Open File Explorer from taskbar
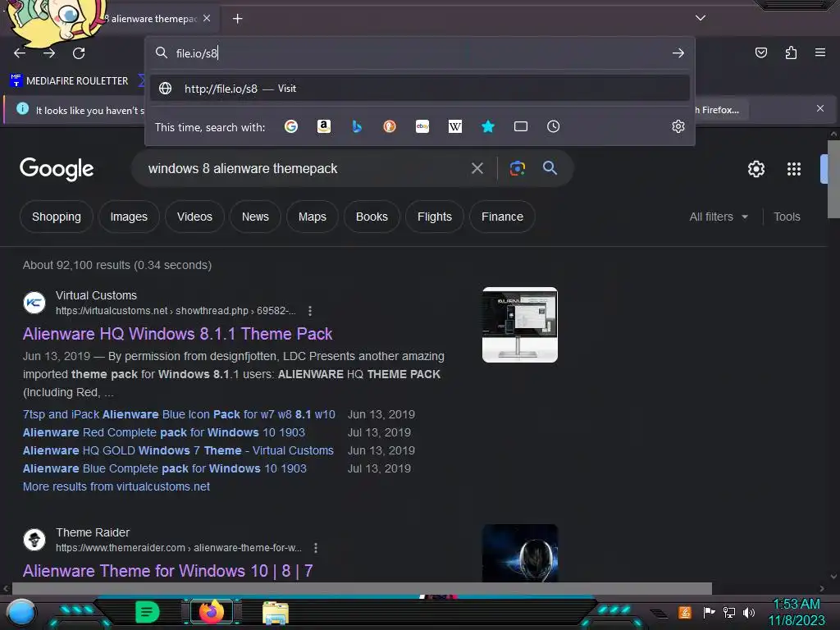The width and height of the screenshot is (840, 630). pyautogui.click(x=276, y=613)
